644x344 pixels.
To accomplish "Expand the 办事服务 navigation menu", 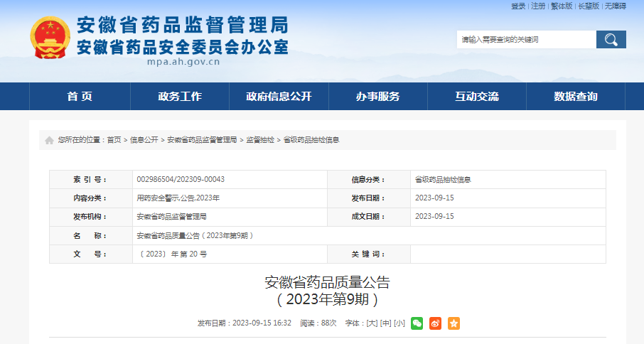I will point(378,97).
